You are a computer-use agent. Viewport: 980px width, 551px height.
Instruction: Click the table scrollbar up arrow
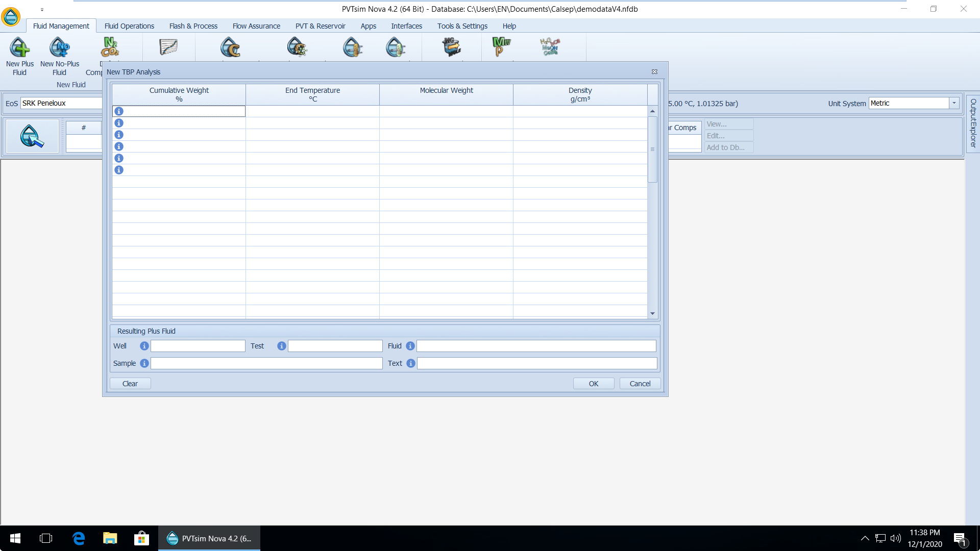point(652,111)
